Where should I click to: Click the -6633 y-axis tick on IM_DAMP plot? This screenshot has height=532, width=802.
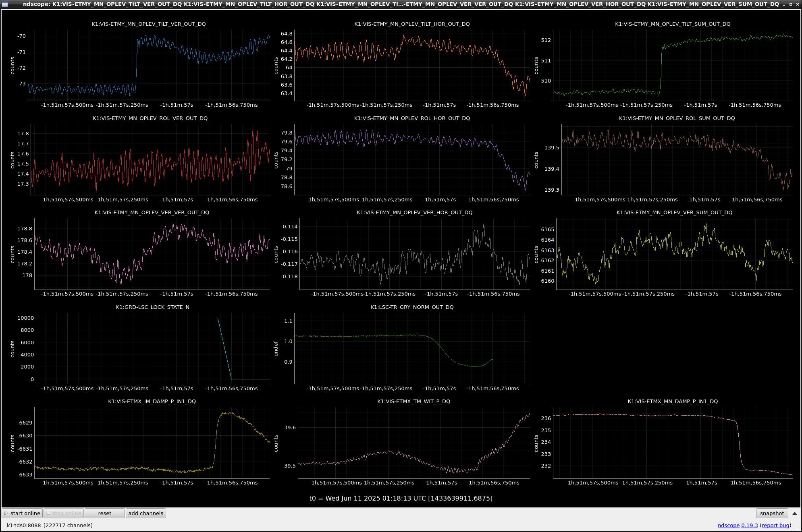(x=25, y=475)
